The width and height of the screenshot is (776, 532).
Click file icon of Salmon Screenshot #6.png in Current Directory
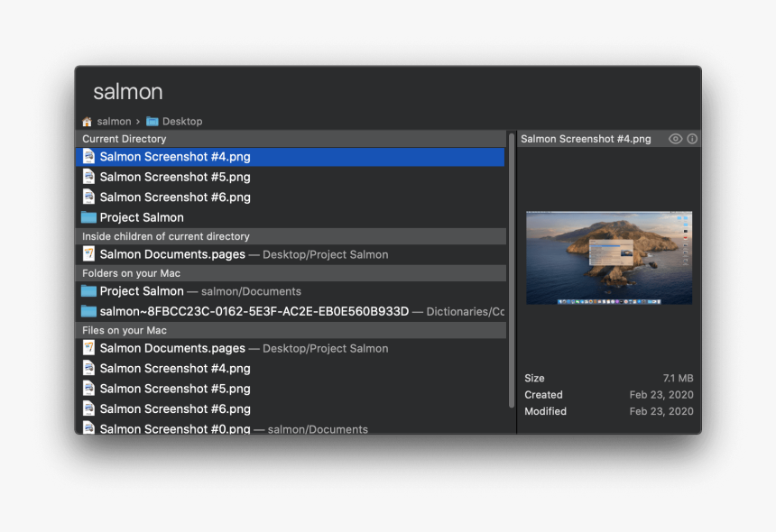(x=88, y=197)
